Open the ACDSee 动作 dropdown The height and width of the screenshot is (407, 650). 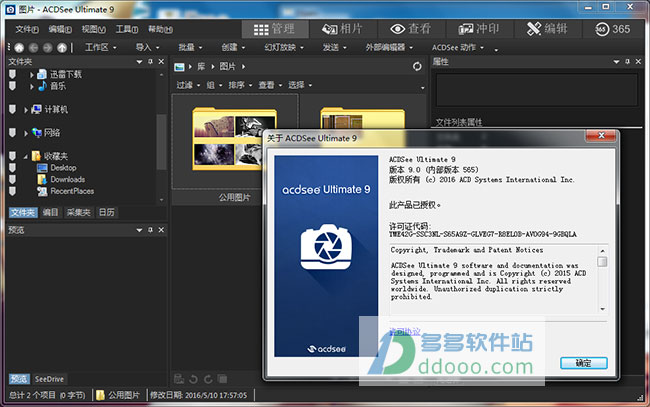[x=458, y=48]
